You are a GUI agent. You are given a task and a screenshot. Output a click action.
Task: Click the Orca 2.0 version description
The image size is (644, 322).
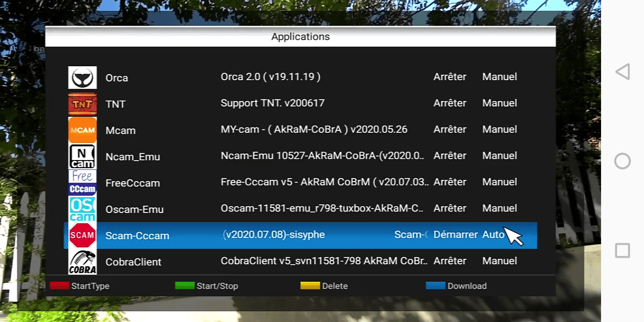click(271, 77)
